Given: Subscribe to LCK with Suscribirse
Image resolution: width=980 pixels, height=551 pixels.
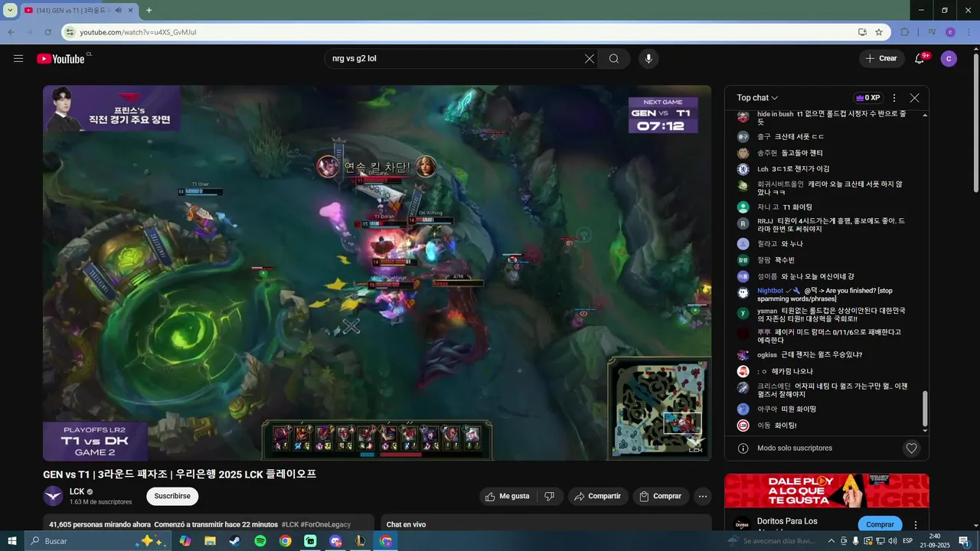Looking at the screenshot, I should [x=172, y=496].
